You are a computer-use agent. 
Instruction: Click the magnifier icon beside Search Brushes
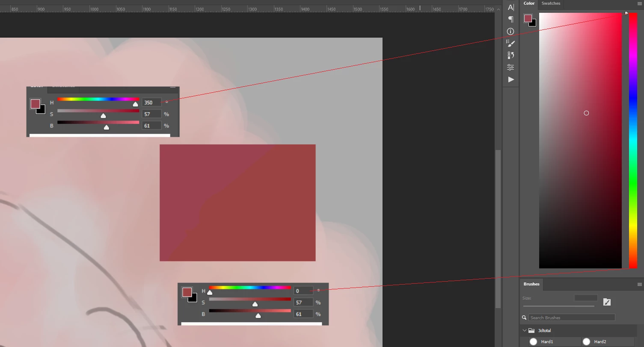click(524, 318)
